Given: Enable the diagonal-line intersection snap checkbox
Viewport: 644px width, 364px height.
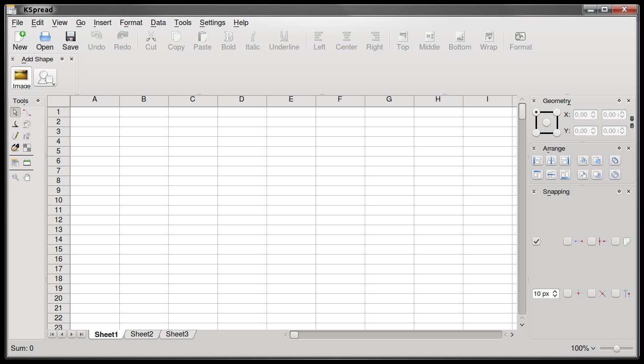Looking at the screenshot, I should click(591, 293).
